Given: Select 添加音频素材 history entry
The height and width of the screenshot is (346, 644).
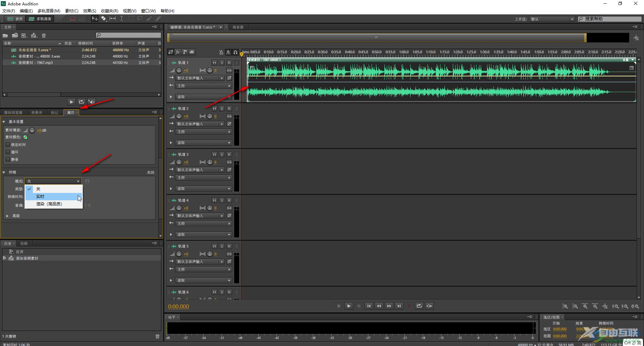Looking at the screenshot, I should (82, 258).
